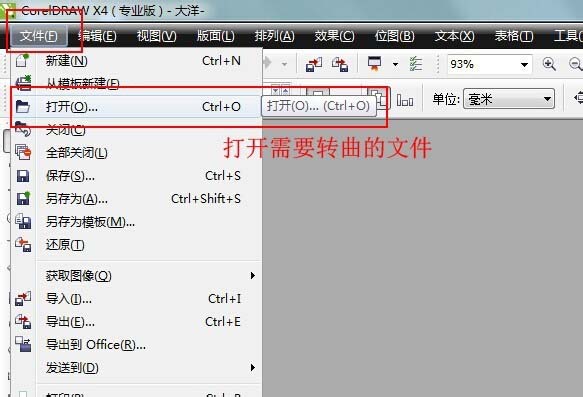Click the Import toolbar icon
The image size is (583, 397).
tap(314, 64)
